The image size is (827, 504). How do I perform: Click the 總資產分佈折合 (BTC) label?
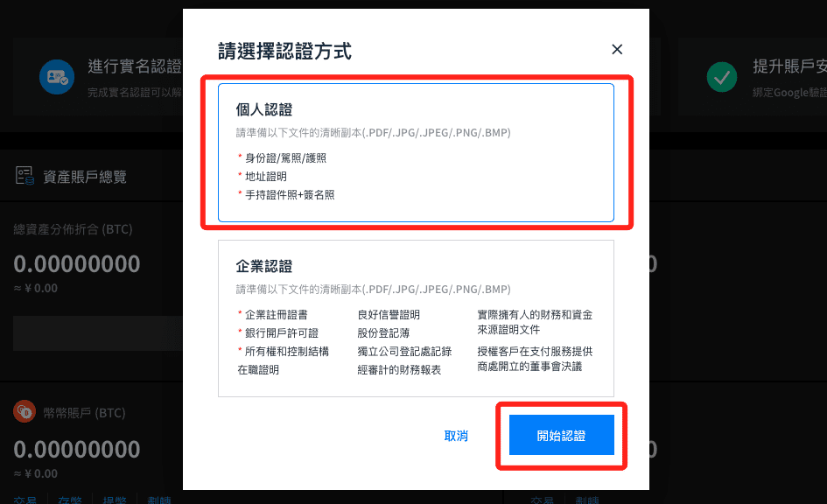[x=73, y=229]
